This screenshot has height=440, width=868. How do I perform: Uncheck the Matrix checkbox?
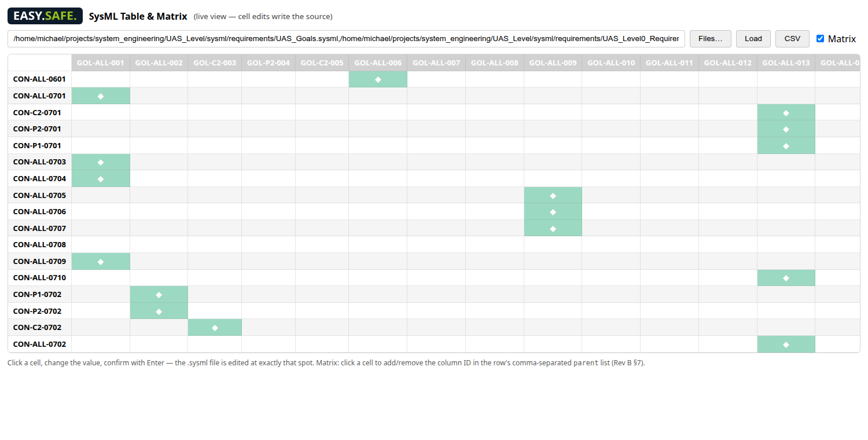pos(820,39)
